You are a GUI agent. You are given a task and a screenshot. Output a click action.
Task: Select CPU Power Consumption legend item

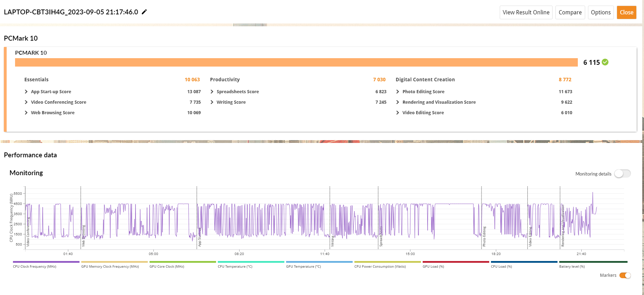point(387,264)
